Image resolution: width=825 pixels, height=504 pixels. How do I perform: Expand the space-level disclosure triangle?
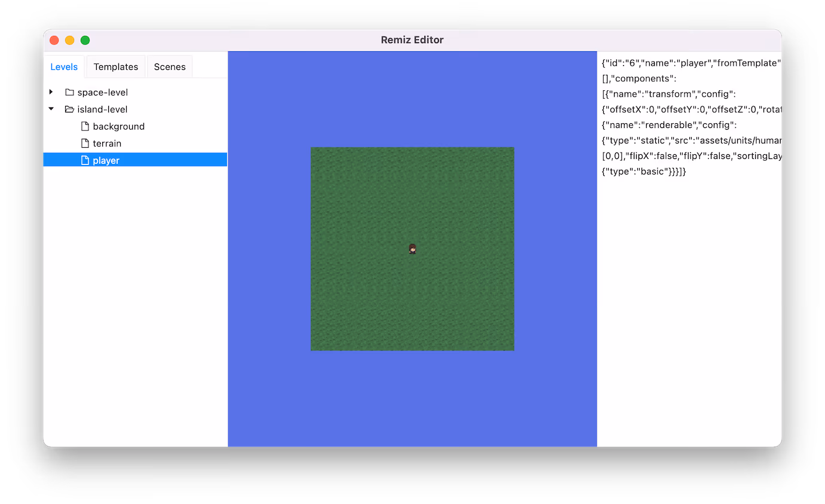tap(51, 92)
